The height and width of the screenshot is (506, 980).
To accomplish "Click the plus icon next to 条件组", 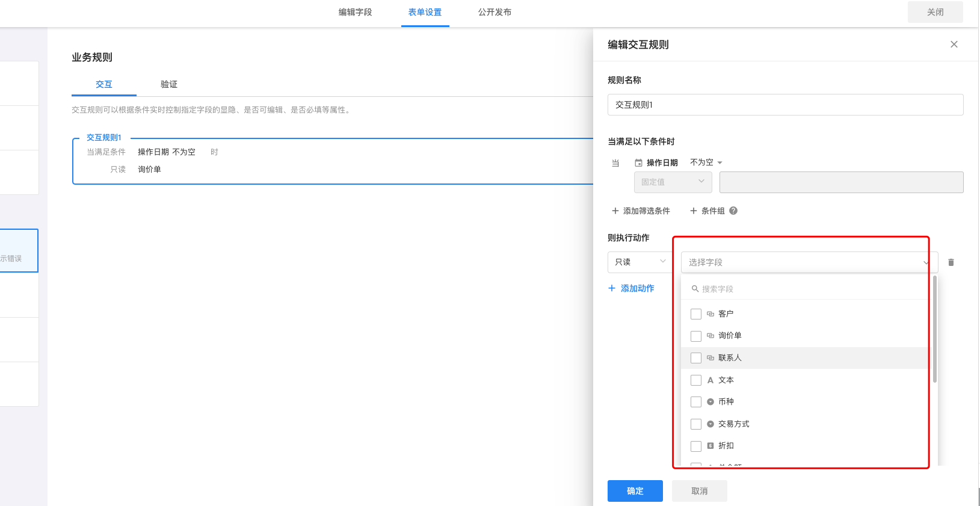I will pos(694,211).
